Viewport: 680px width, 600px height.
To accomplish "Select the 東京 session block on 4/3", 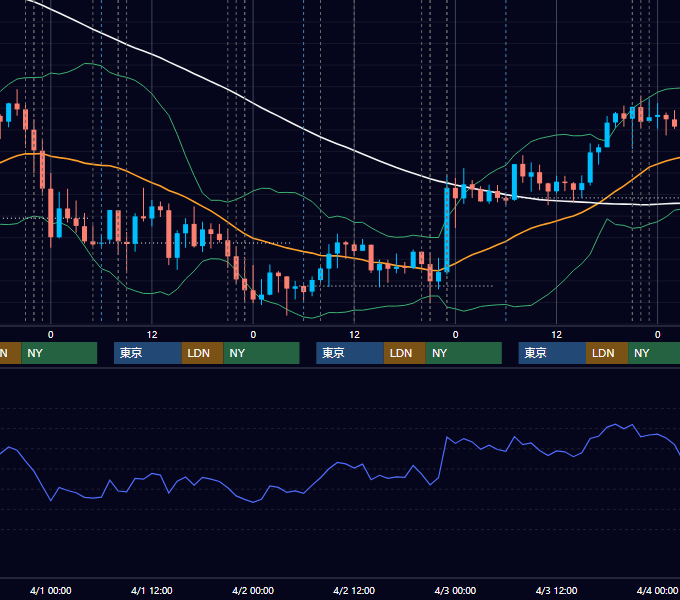I will click(x=552, y=353).
